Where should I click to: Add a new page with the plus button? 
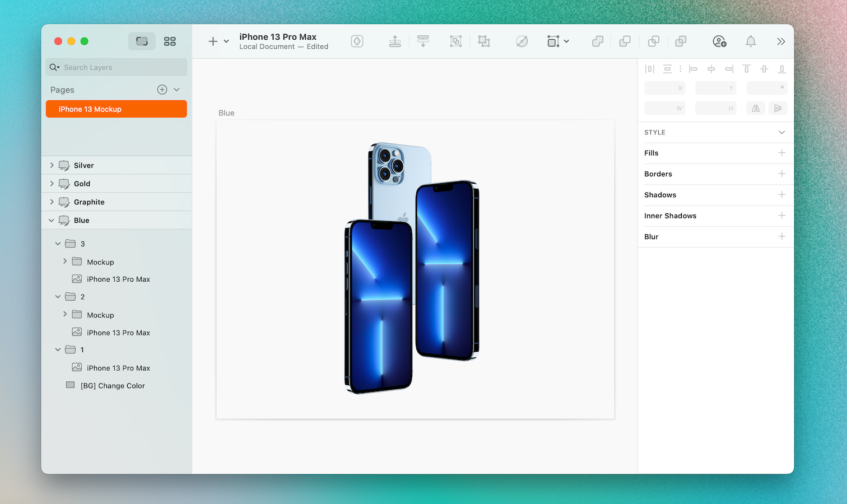[161, 89]
